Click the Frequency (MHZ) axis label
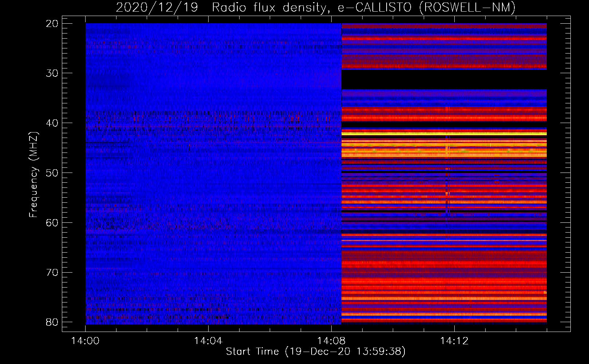The image size is (589, 364). (33, 175)
